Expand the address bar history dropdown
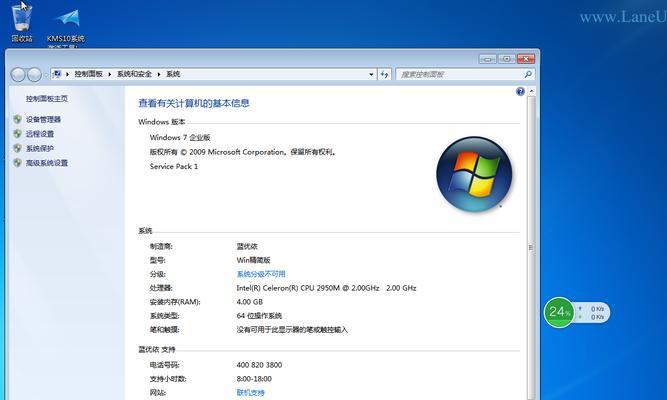The width and height of the screenshot is (667, 400). [371, 74]
